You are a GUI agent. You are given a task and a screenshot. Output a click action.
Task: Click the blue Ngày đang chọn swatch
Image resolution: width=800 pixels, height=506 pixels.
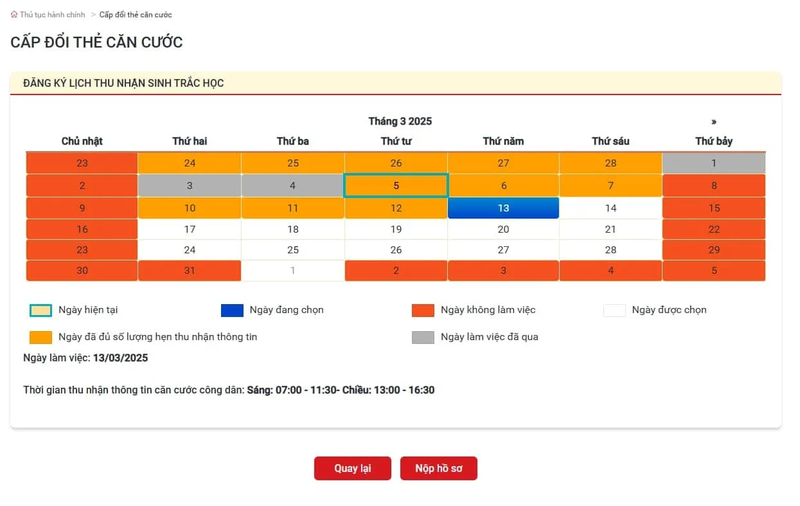(232, 310)
